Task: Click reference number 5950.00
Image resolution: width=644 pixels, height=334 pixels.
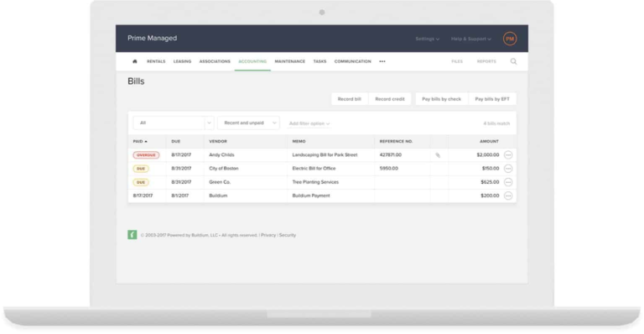Action: point(388,169)
